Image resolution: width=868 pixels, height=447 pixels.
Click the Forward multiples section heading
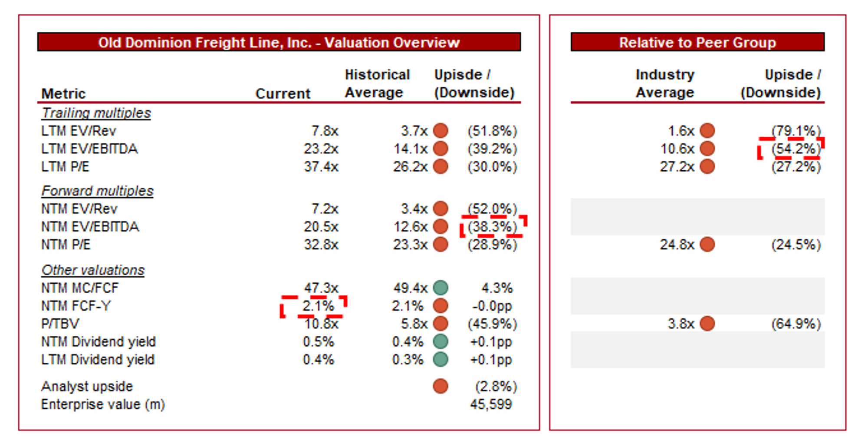pos(97,191)
